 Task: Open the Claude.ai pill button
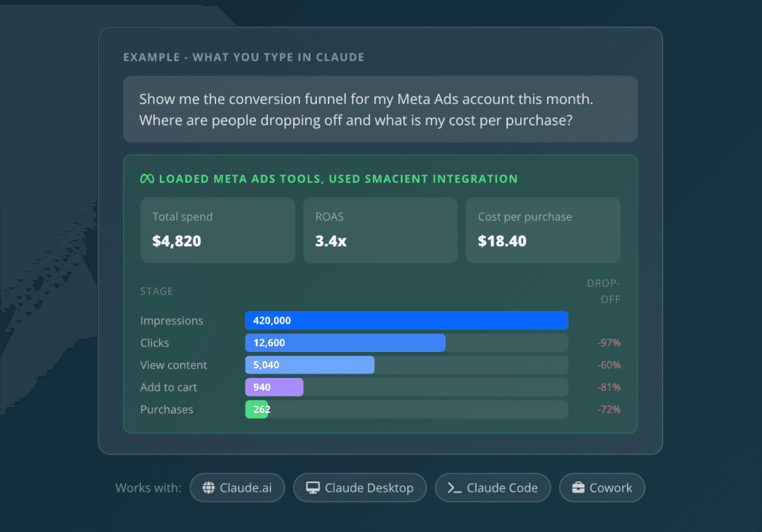pyautogui.click(x=237, y=488)
